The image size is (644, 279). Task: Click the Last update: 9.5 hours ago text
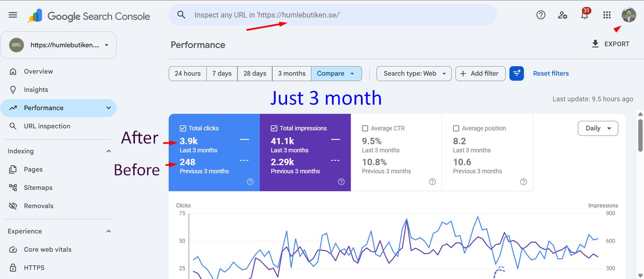pyautogui.click(x=592, y=99)
